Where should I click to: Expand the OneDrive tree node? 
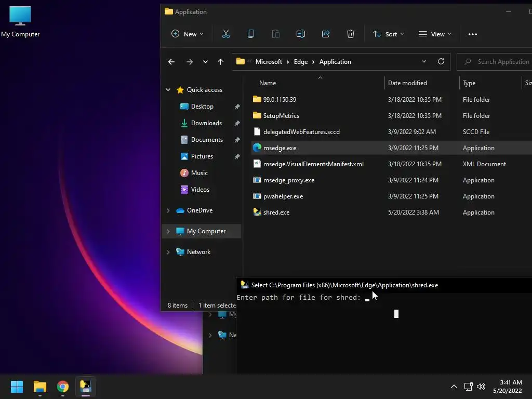[x=168, y=210]
